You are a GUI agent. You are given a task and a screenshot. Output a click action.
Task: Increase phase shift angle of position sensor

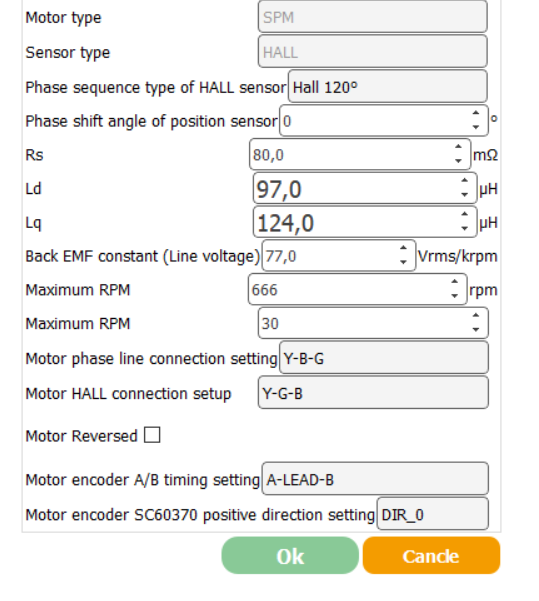pyautogui.click(x=476, y=113)
